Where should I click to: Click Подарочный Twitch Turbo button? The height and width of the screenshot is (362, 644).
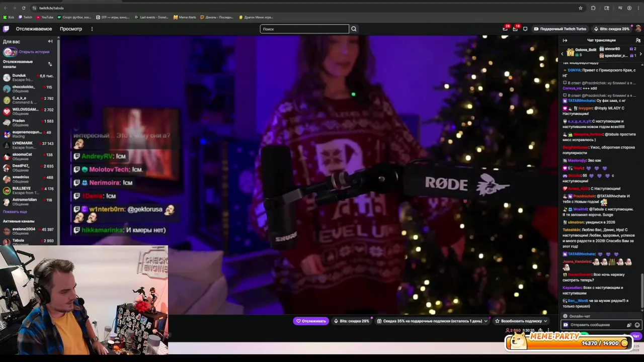click(560, 29)
